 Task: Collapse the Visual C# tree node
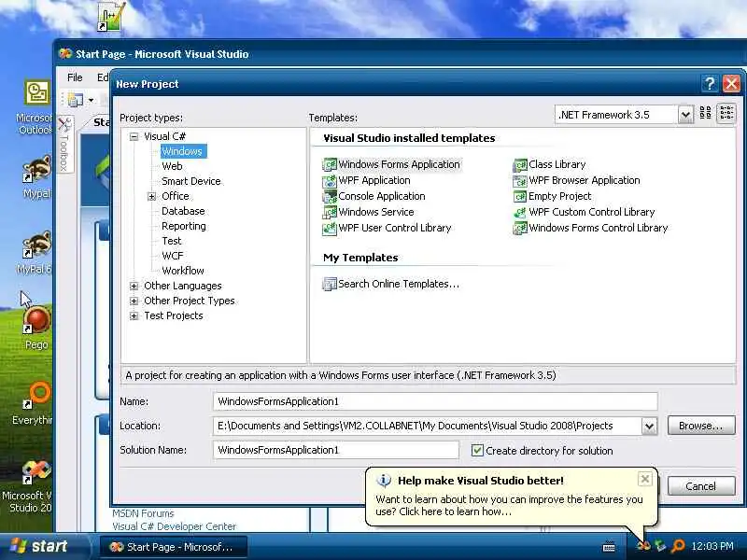(x=134, y=136)
